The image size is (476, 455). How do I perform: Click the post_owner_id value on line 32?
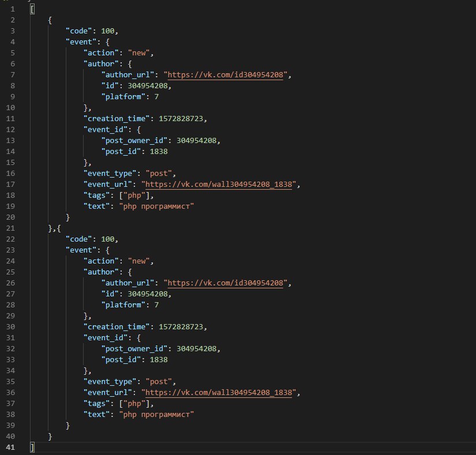[x=196, y=348]
